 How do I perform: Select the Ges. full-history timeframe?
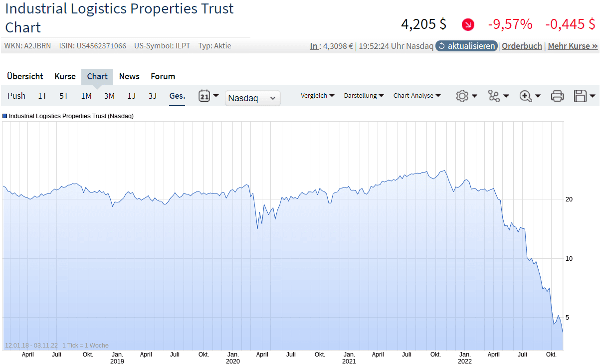tap(177, 96)
